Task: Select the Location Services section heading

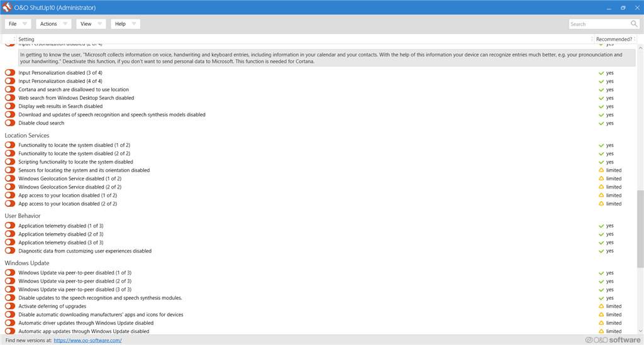Action: pyautogui.click(x=26, y=135)
